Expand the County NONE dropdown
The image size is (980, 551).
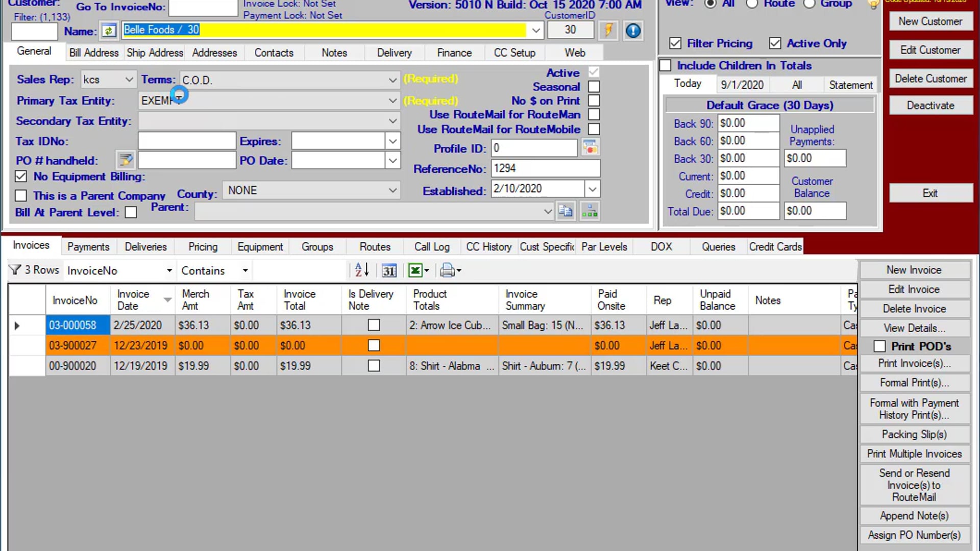(x=393, y=190)
